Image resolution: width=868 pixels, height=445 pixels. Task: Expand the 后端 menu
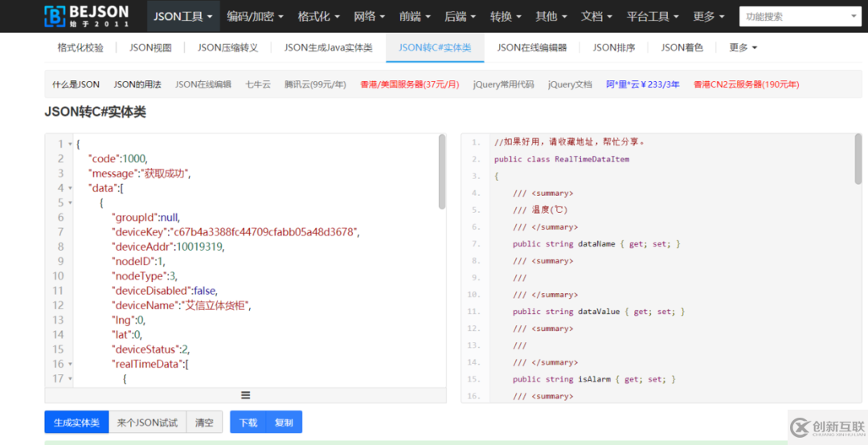pyautogui.click(x=460, y=16)
